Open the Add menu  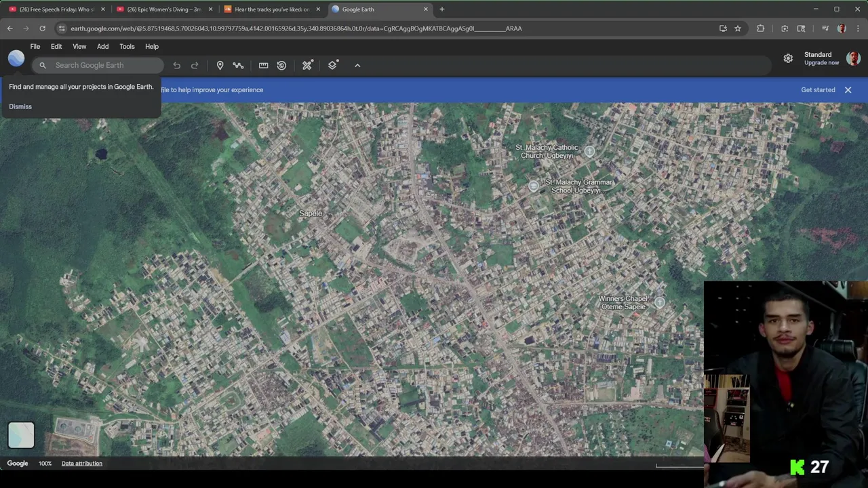[102, 47]
